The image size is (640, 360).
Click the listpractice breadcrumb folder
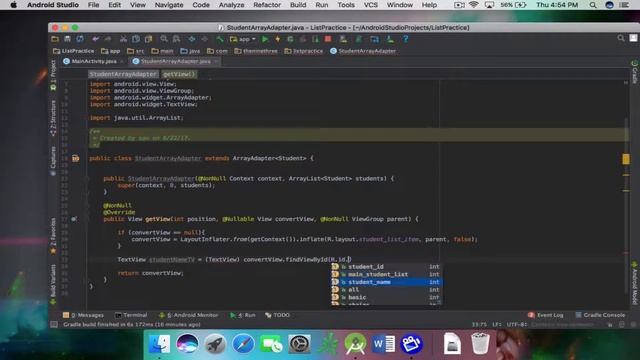click(304, 51)
